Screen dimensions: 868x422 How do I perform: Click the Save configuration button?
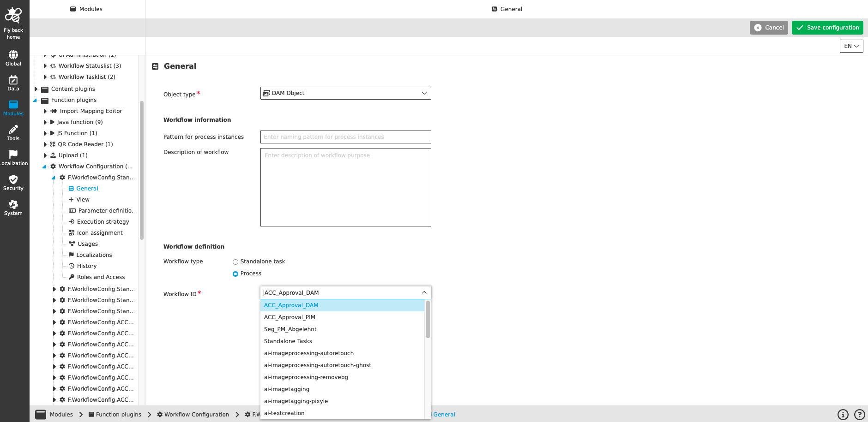point(827,28)
